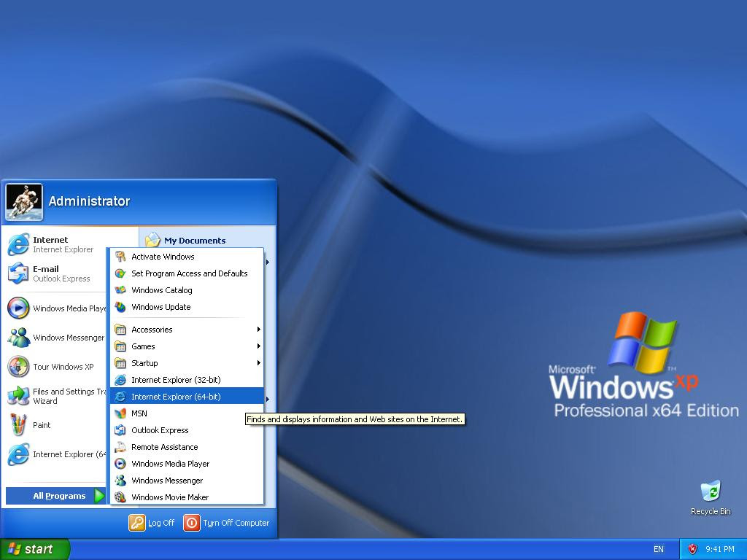Open Outlook Express in programs list

[187, 430]
